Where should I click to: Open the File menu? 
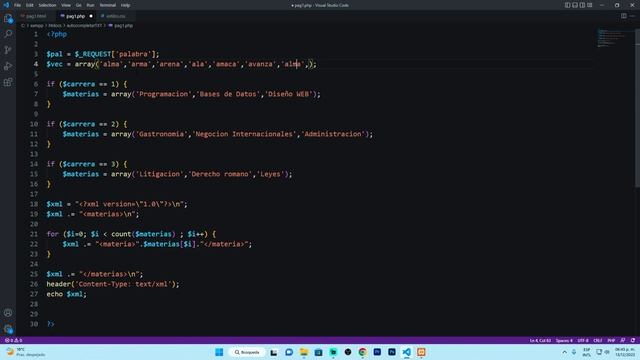click(x=18, y=5)
